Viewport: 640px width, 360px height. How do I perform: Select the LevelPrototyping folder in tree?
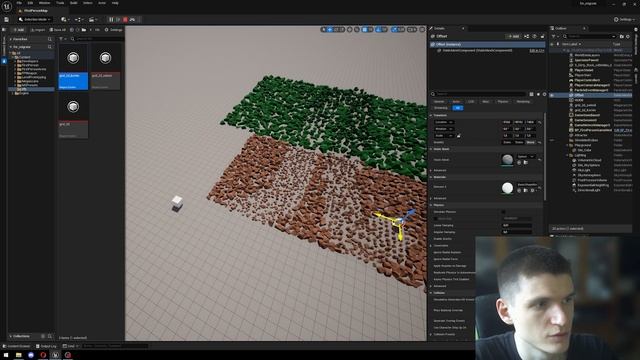click(33, 77)
